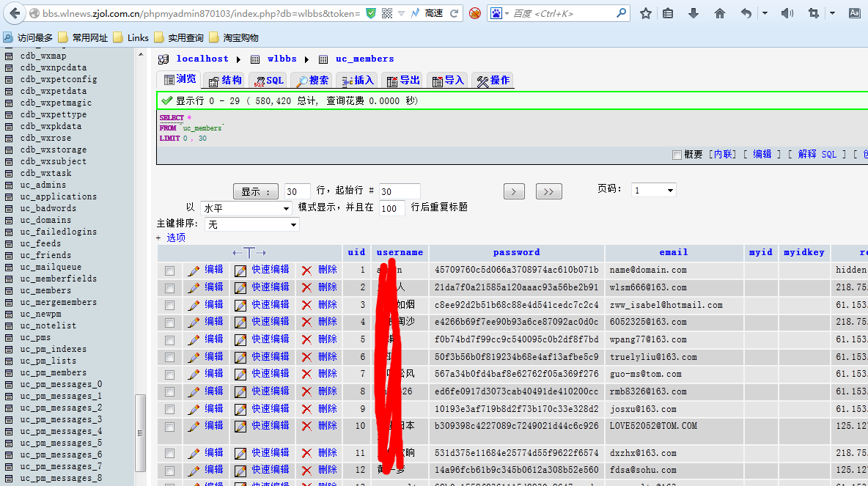Open the 主键排序 dropdown showing 无
The width and height of the screenshot is (868, 486).
pyautogui.click(x=252, y=224)
